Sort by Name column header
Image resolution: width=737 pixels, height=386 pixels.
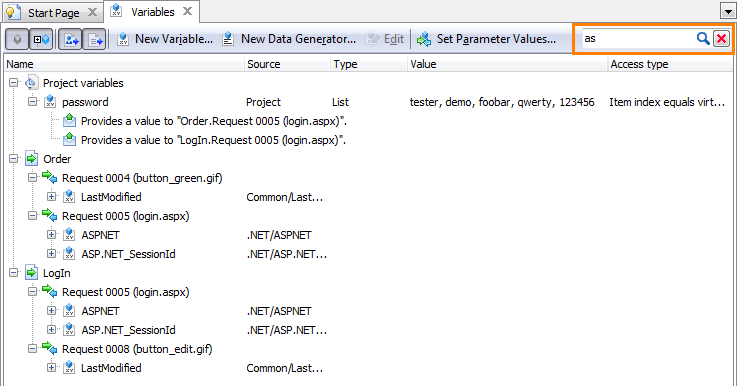[x=125, y=64]
